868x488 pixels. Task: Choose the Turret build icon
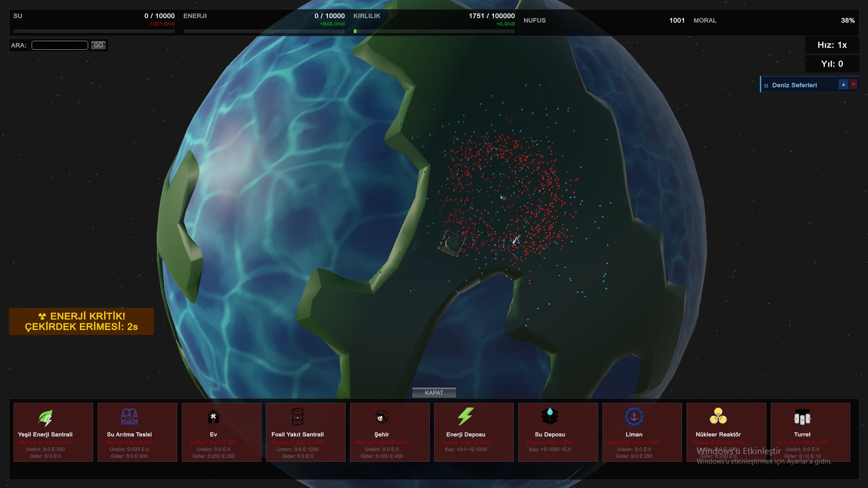[x=802, y=417]
